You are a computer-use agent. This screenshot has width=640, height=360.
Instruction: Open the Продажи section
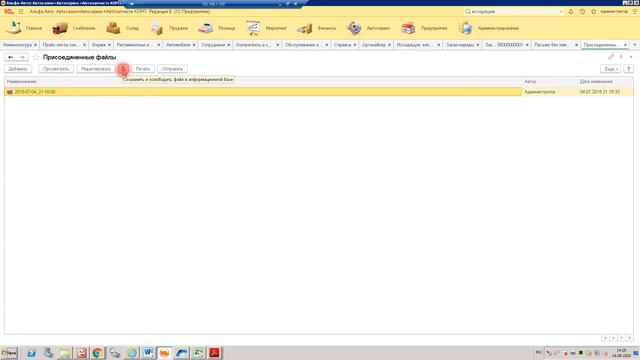pyautogui.click(x=169, y=28)
